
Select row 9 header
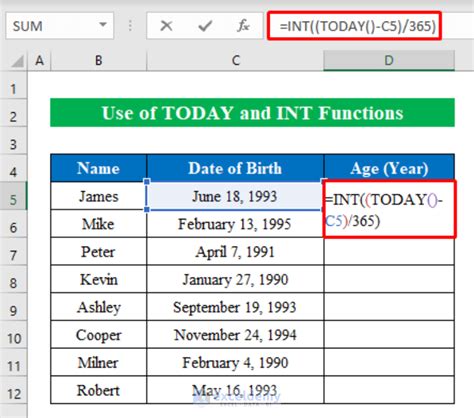point(13,307)
